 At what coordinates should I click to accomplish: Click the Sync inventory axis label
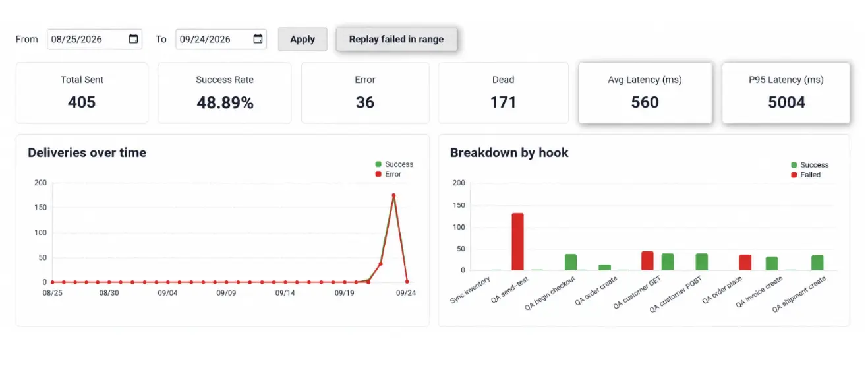coord(471,290)
